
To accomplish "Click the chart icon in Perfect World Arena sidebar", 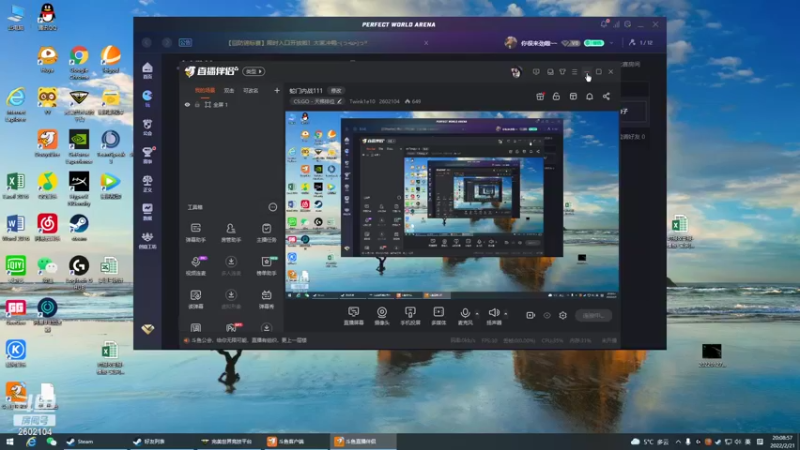I will tap(147, 211).
